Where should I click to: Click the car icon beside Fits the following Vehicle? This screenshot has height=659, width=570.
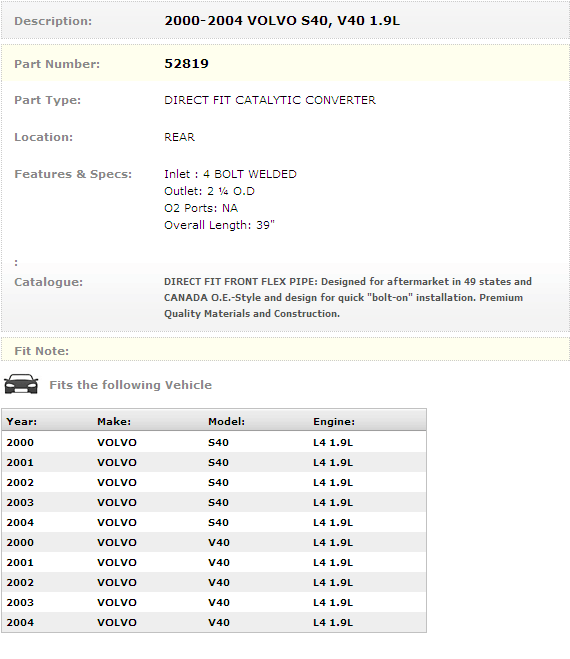21,384
